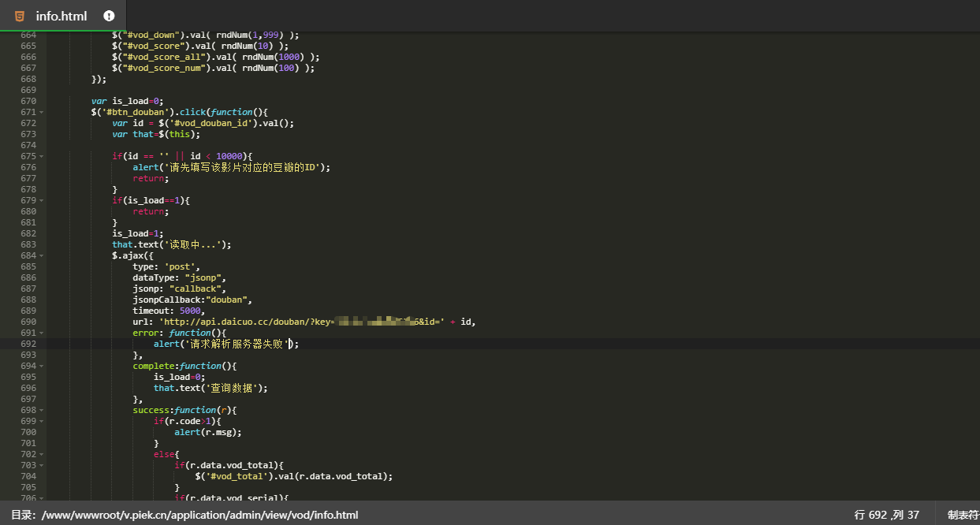Collapse the click function at line 671
The width and height of the screenshot is (980, 525).
click(41, 112)
